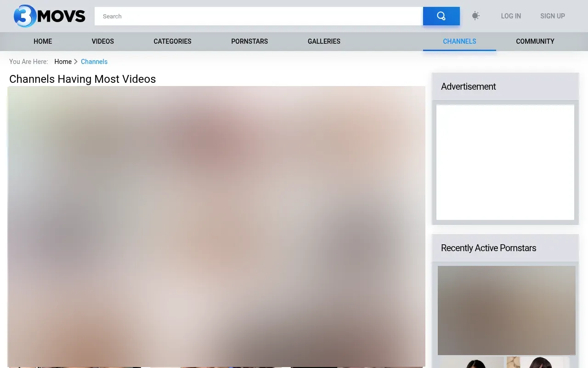588x368 pixels.
Task: Open the Community menu item
Action: (x=535, y=41)
